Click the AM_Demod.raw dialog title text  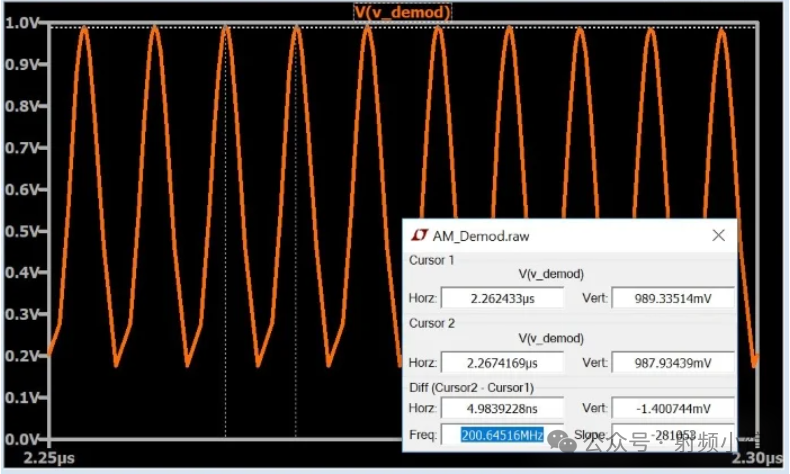click(x=481, y=236)
